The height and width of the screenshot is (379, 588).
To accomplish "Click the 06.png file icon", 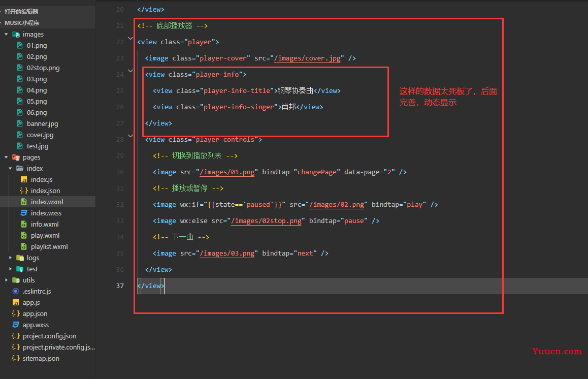I will point(20,113).
